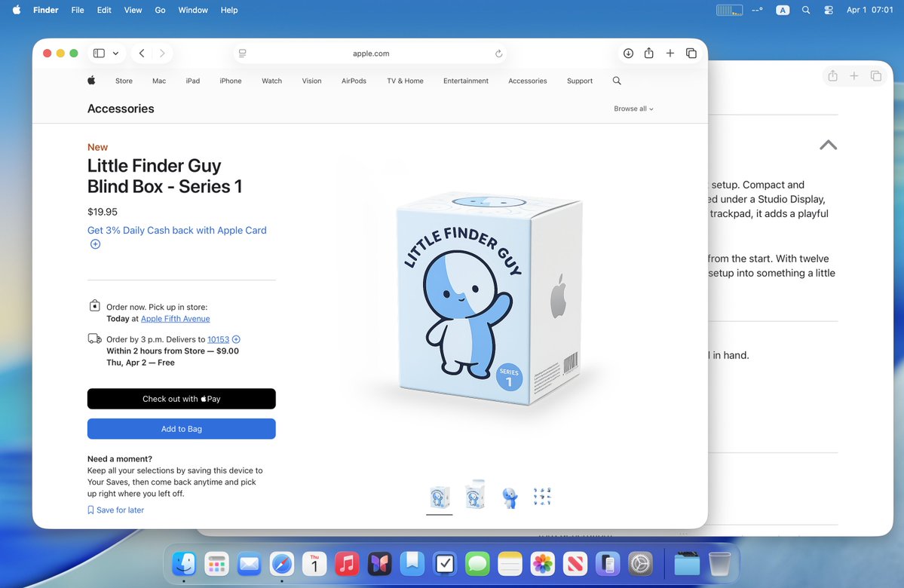904x588 pixels.
Task: Open search on the Apple Store navigation
Action: (617, 81)
